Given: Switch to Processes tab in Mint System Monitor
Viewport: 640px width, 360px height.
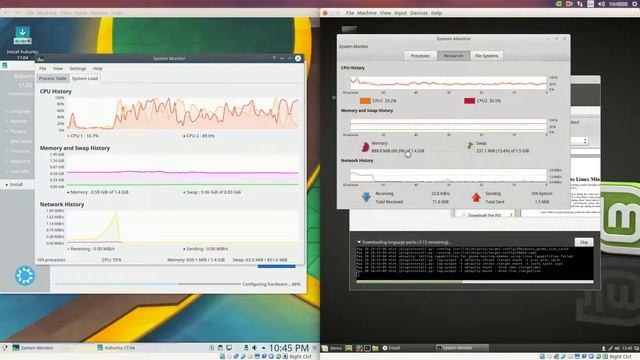Looking at the screenshot, I should pyautogui.click(x=420, y=56).
